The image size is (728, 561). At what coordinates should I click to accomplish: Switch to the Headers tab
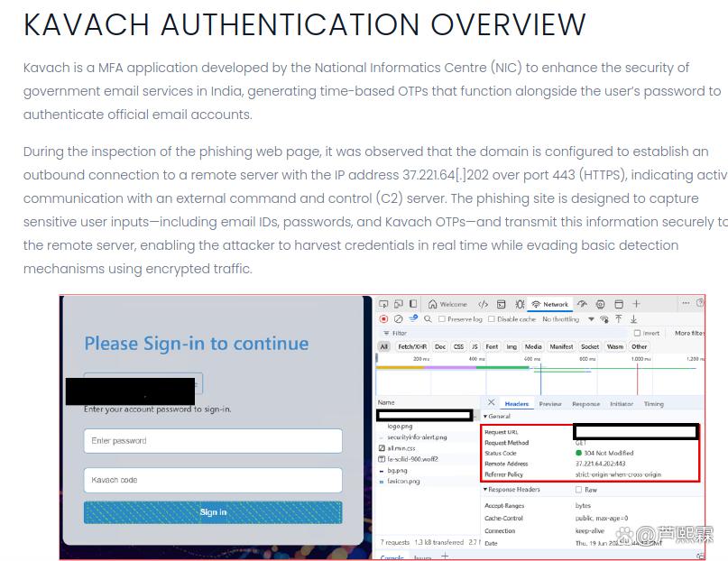517,404
